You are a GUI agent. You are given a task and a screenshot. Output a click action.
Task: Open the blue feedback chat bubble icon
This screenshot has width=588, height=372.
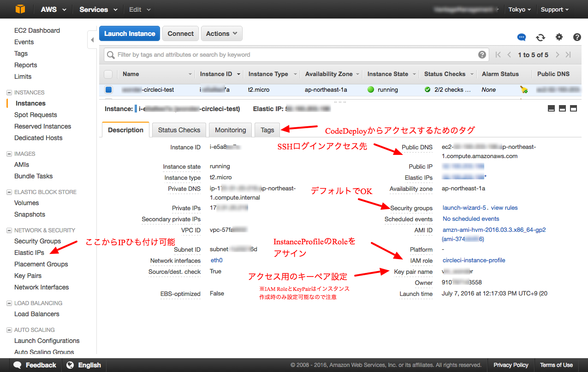coord(522,37)
